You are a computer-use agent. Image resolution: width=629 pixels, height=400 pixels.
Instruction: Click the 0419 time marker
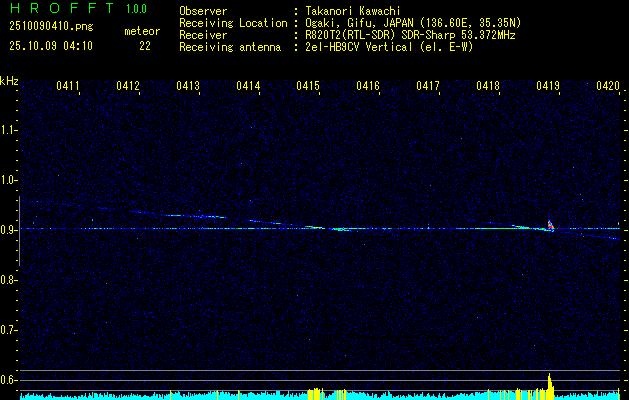[548, 87]
